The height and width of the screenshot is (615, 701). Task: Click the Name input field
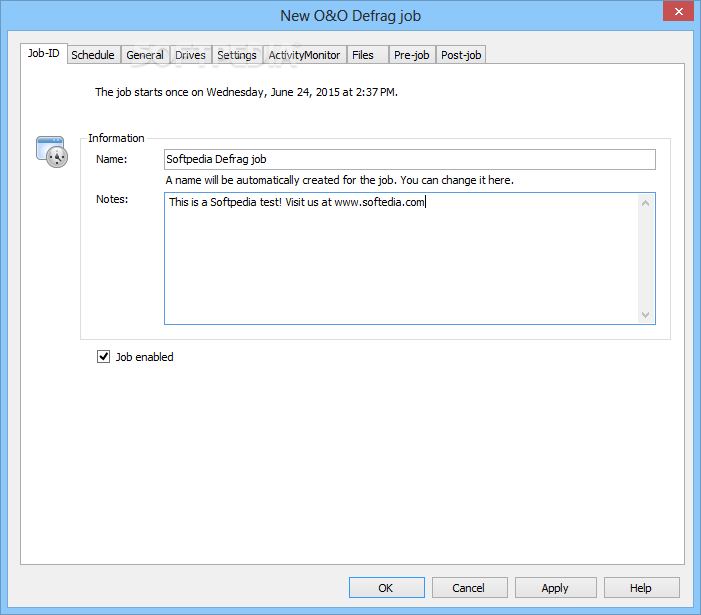pyautogui.click(x=410, y=160)
